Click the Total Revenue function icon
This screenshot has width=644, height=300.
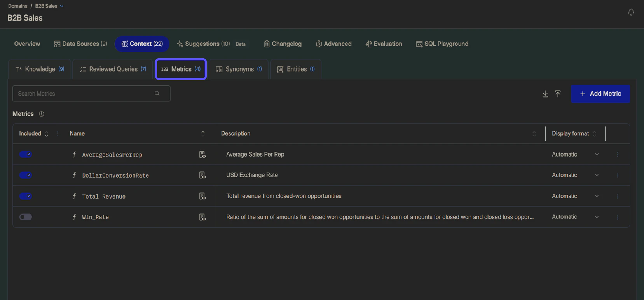[74, 196]
